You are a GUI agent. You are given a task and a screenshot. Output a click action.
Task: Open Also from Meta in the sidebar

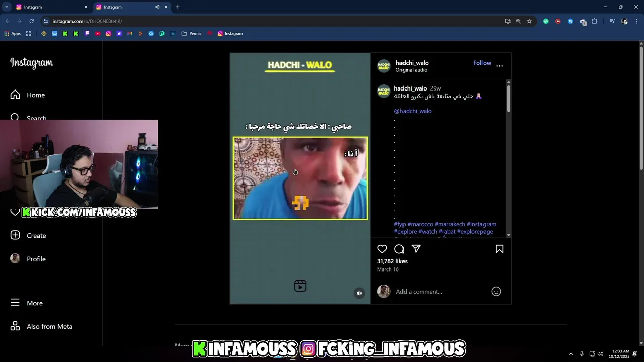tap(42, 326)
